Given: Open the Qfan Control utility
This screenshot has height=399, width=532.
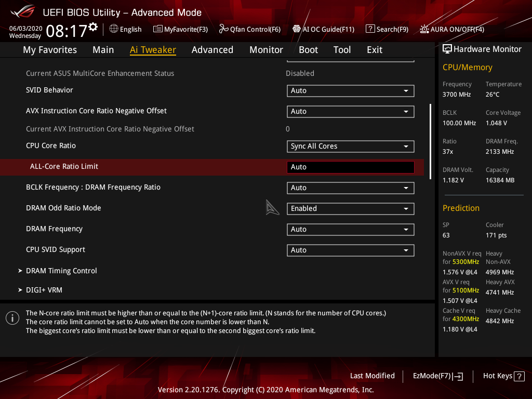Looking at the screenshot, I should pos(249,29).
